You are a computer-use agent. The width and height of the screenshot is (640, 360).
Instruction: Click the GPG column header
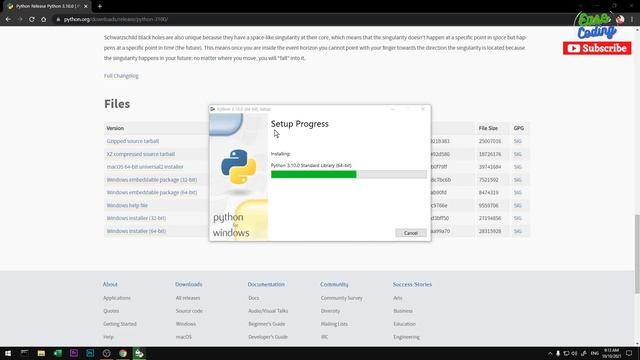518,128
